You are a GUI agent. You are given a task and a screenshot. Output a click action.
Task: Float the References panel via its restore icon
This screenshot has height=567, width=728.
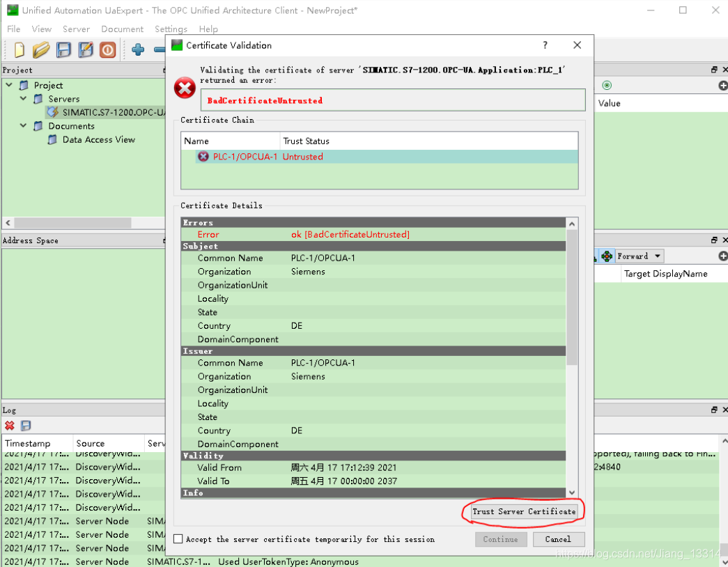pos(715,240)
